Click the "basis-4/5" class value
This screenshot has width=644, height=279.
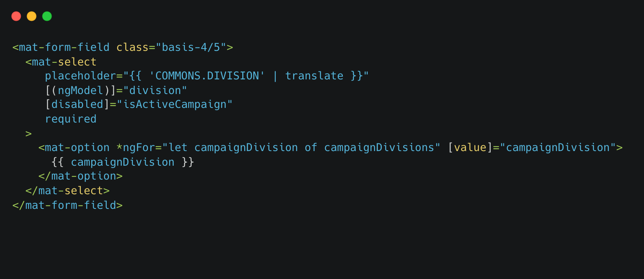pyautogui.click(x=191, y=47)
